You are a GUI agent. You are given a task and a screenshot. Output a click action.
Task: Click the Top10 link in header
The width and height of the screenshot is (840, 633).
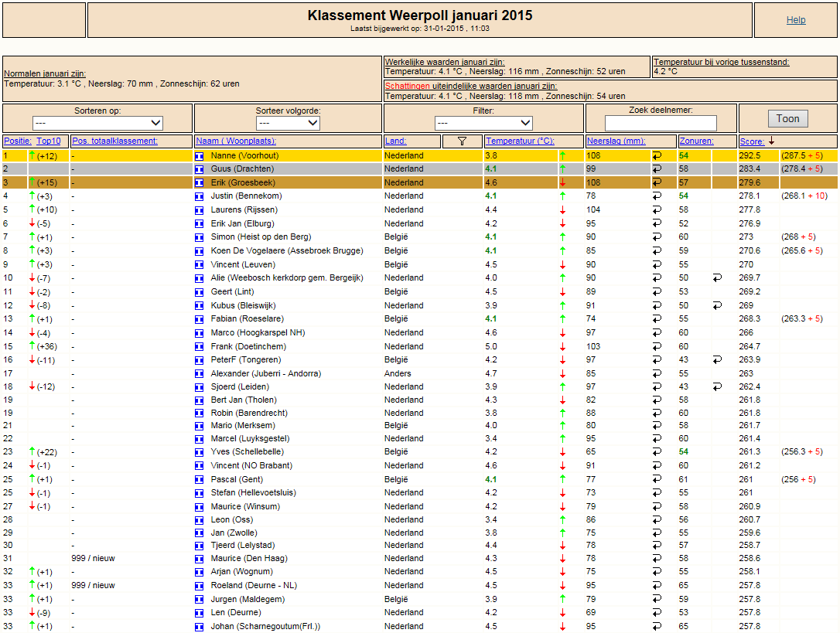click(48, 141)
